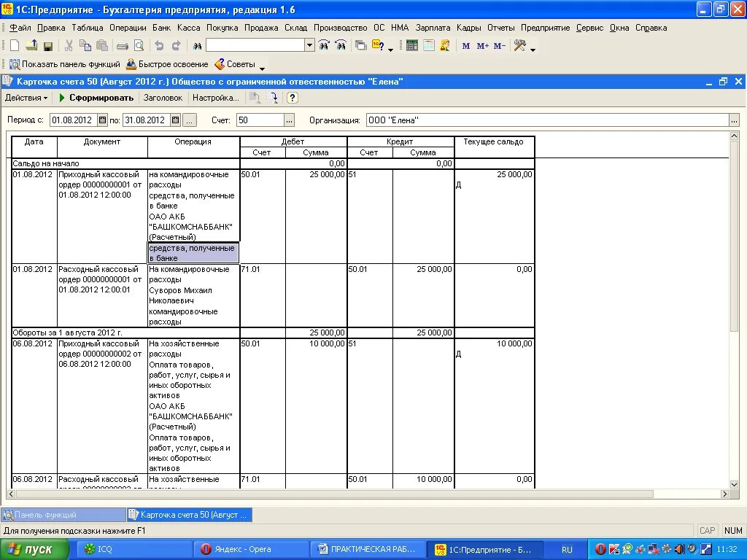Expand dropdown arrow beside 1C help icon

pos(391,50)
